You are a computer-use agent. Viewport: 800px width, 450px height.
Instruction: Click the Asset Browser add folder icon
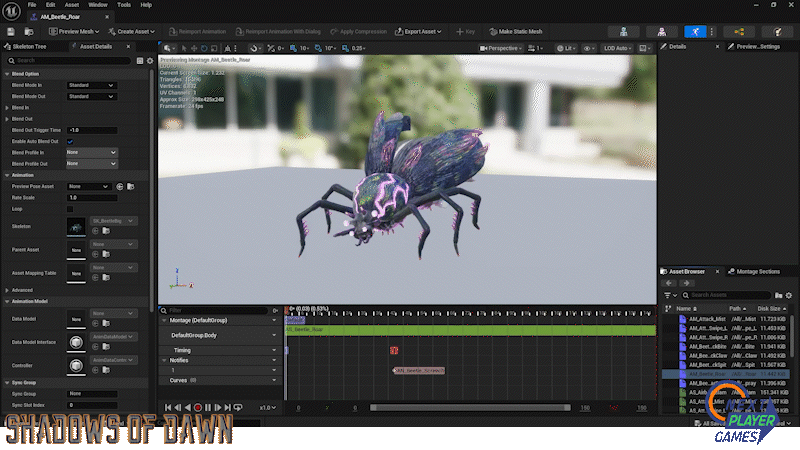779,295
